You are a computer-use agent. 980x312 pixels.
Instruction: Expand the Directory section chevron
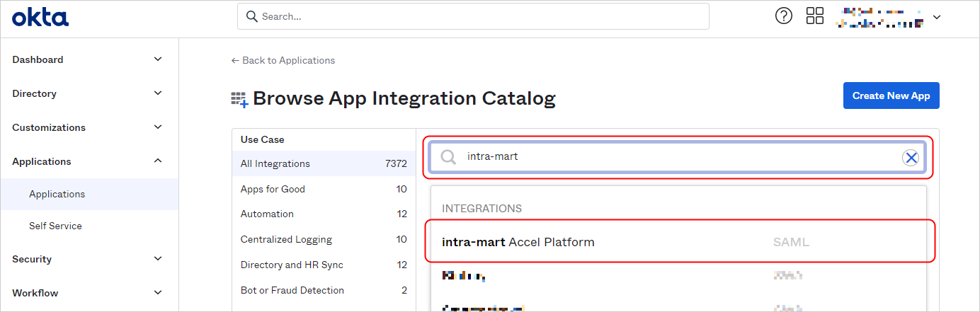[x=158, y=93]
